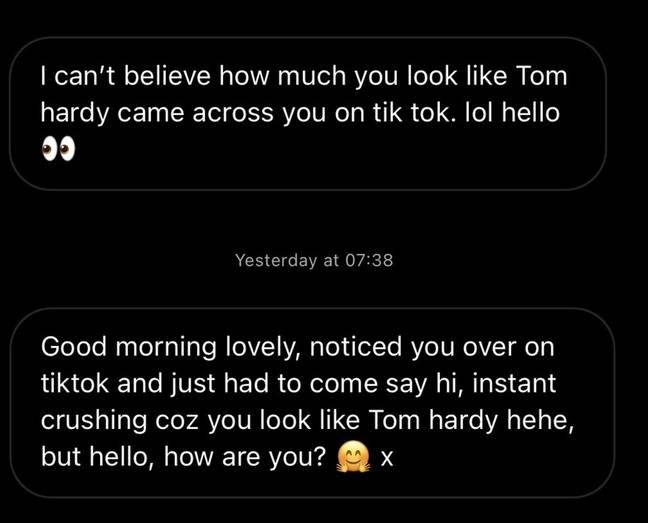Click the eyes emoji in first message
The height and width of the screenshot is (523, 648).
click(58, 149)
